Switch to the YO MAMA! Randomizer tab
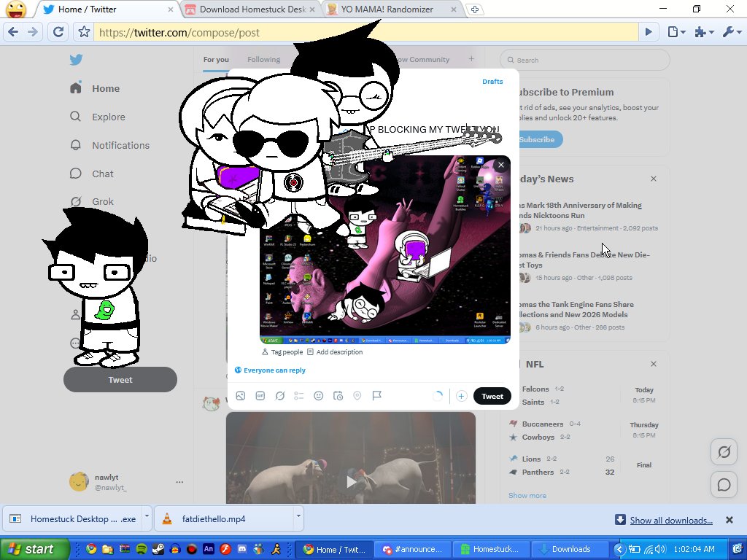The width and height of the screenshot is (747, 560). point(392,9)
